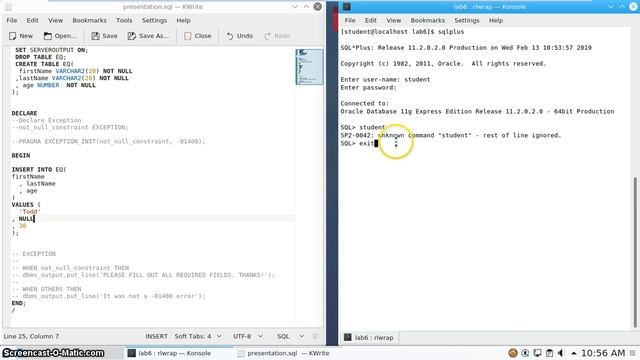Click the panel settings icon at taskbar end
Screen dimensions: 640x360
[x=632, y=353]
